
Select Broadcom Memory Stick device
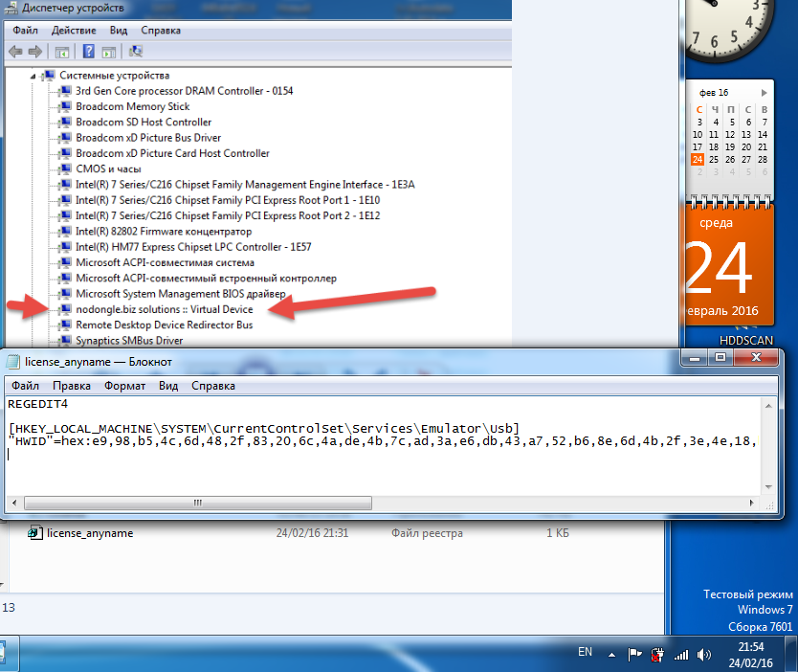pos(133,106)
